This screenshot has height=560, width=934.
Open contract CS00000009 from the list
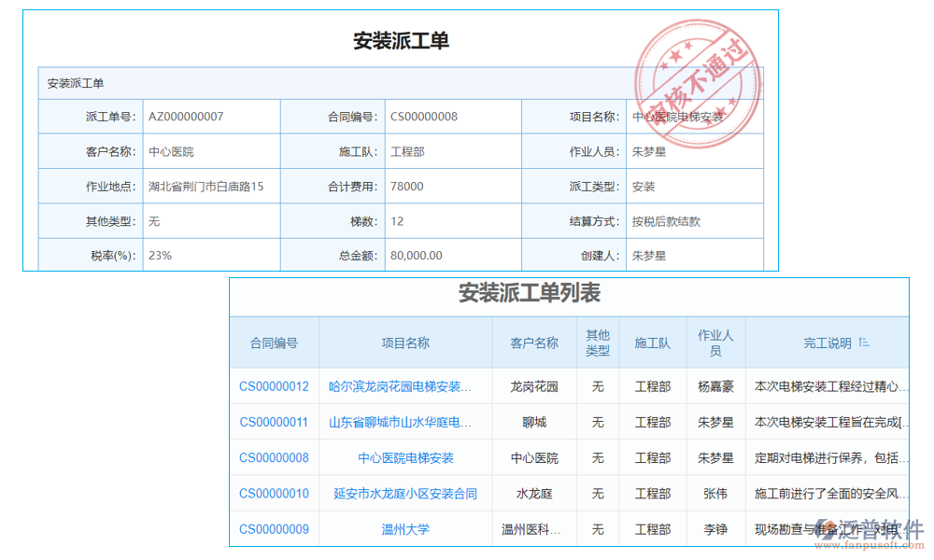[272, 528]
